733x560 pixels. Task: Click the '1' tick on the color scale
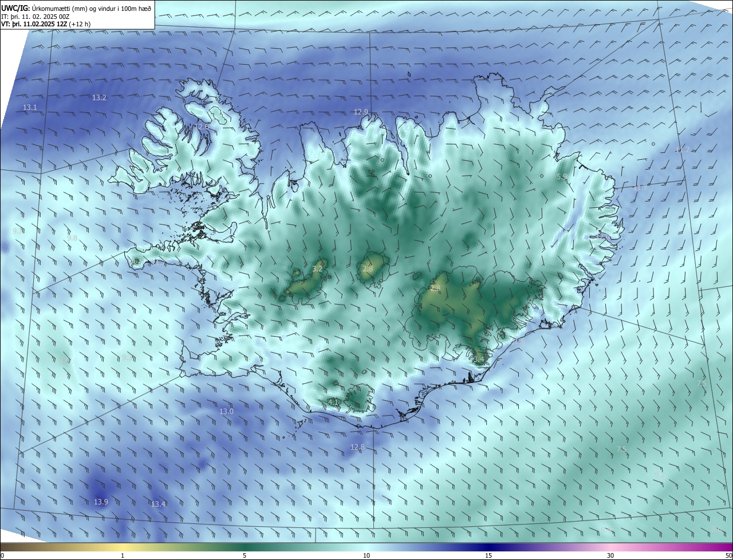pyautogui.click(x=123, y=555)
